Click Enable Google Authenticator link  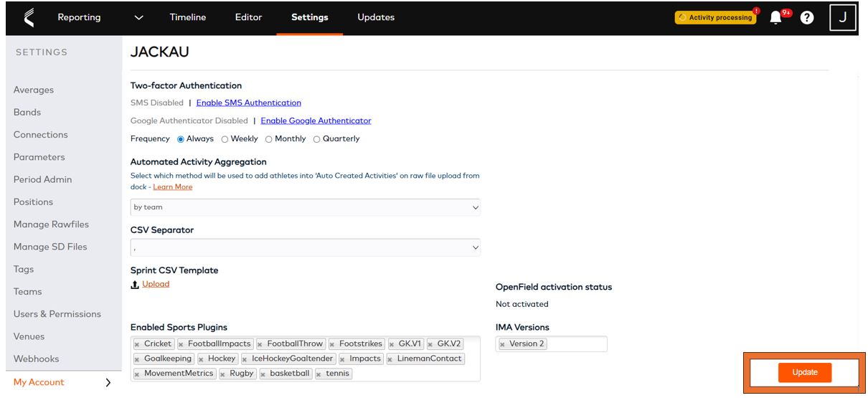[x=316, y=121]
